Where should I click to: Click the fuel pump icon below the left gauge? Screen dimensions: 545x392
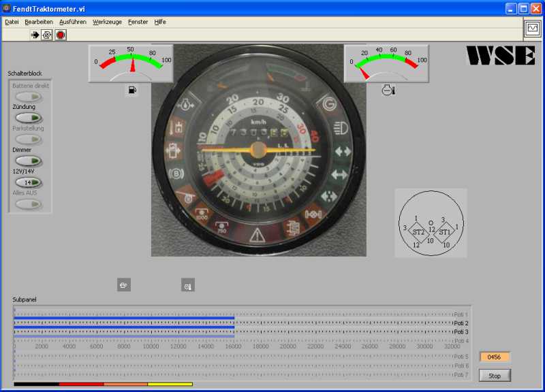132,90
